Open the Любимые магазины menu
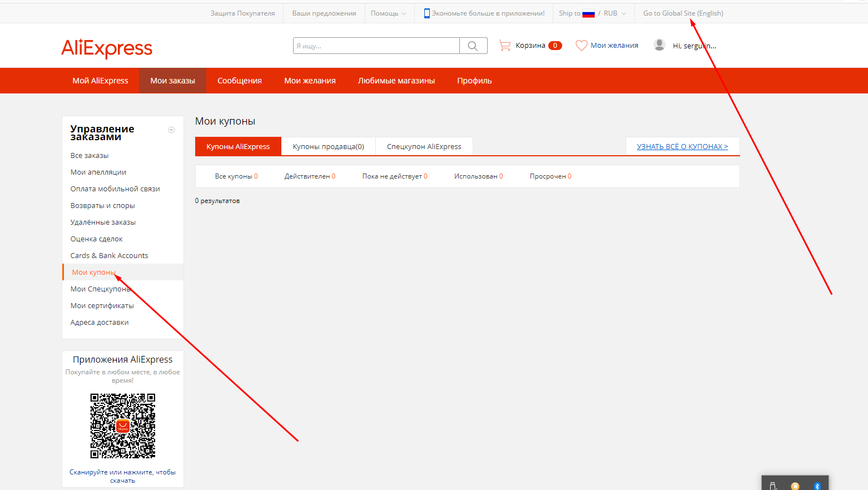The width and height of the screenshot is (868, 490). 396,81
